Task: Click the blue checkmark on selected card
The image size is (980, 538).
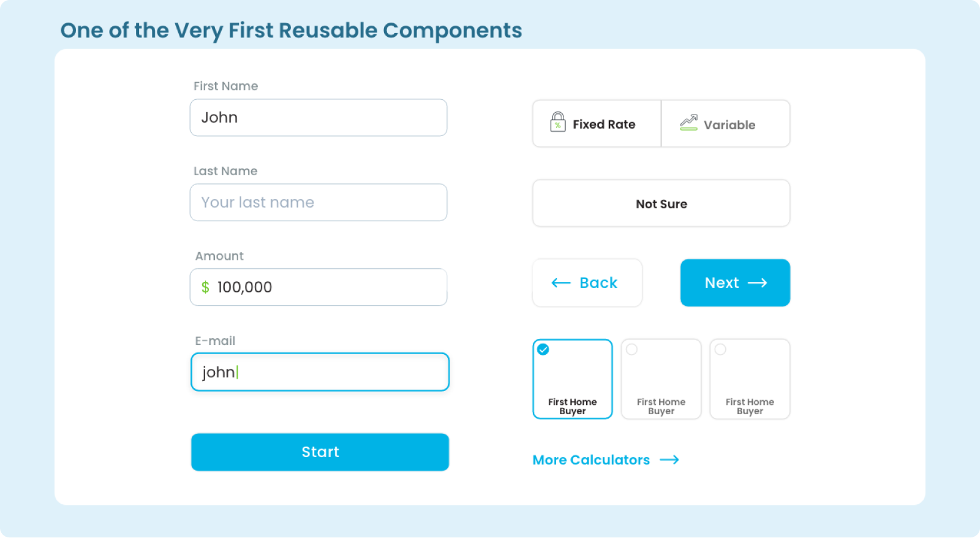Action: pos(543,349)
